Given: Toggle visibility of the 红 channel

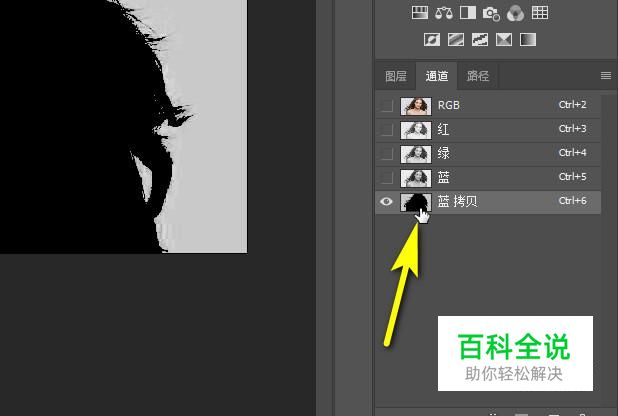Looking at the screenshot, I should point(387,129).
